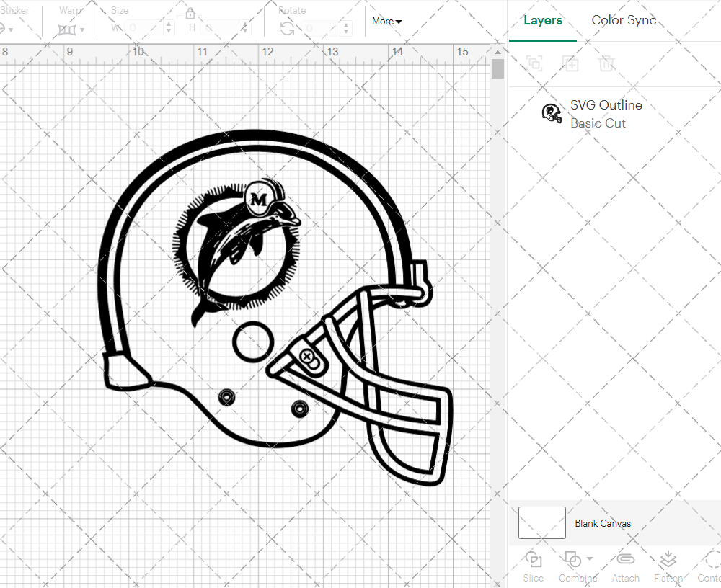Click the Slice tool
This screenshot has width=721, height=588.
pos(533,566)
